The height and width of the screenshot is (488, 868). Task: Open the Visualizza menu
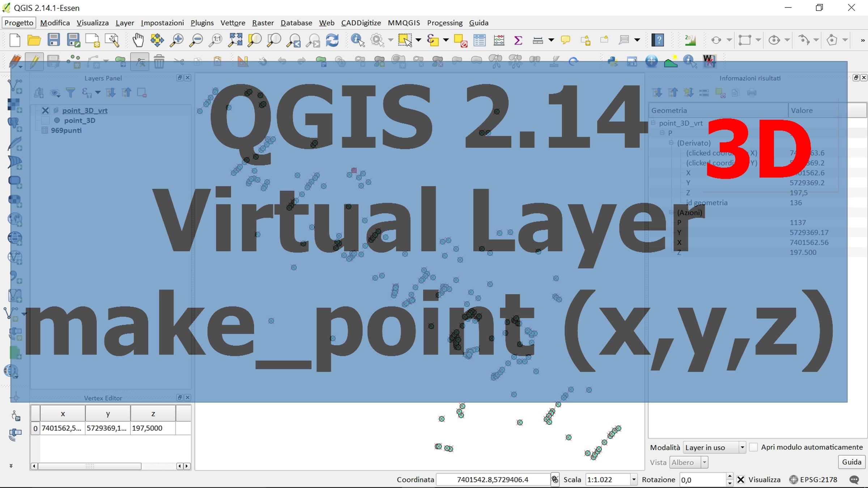click(93, 23)
